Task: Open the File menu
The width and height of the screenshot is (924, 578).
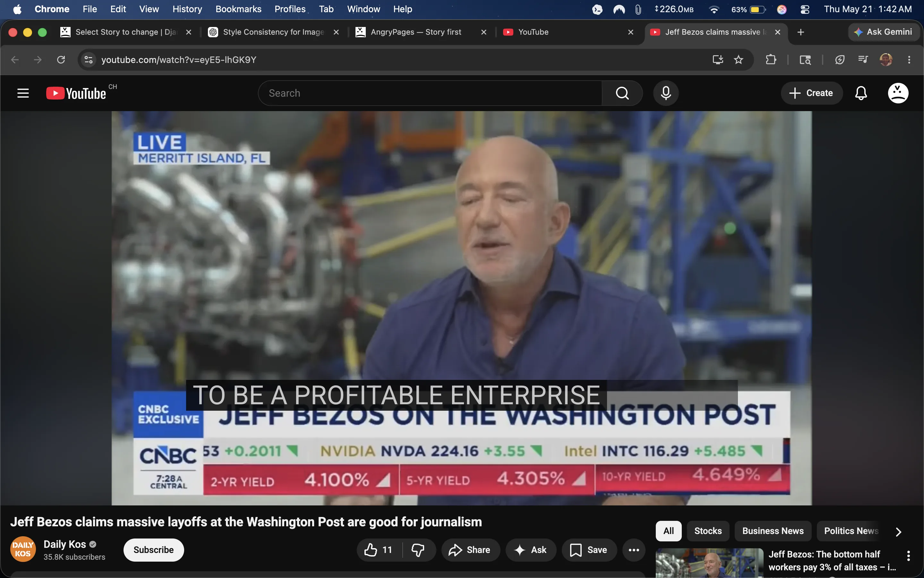Action: tap(90, 9)
